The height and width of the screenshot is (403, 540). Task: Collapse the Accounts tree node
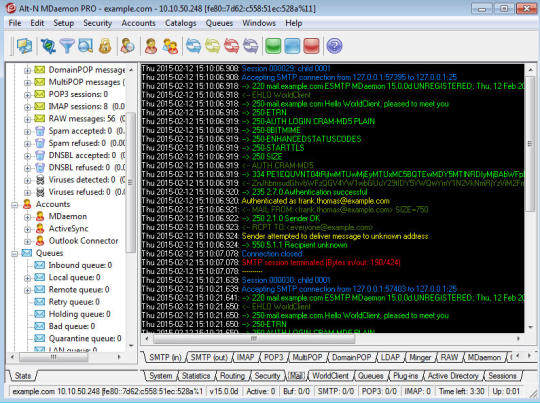pyautogui.click(x=14, y=205)
